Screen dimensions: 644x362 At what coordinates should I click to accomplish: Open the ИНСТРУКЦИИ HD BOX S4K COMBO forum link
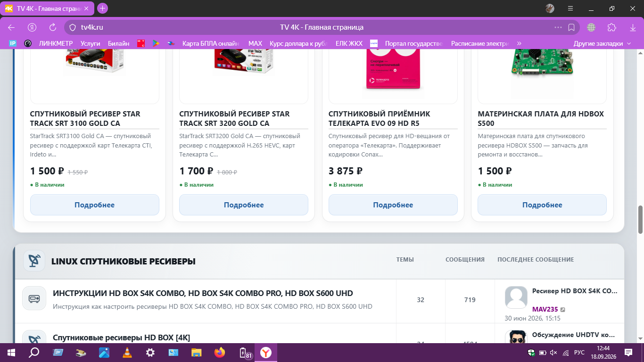203,293
